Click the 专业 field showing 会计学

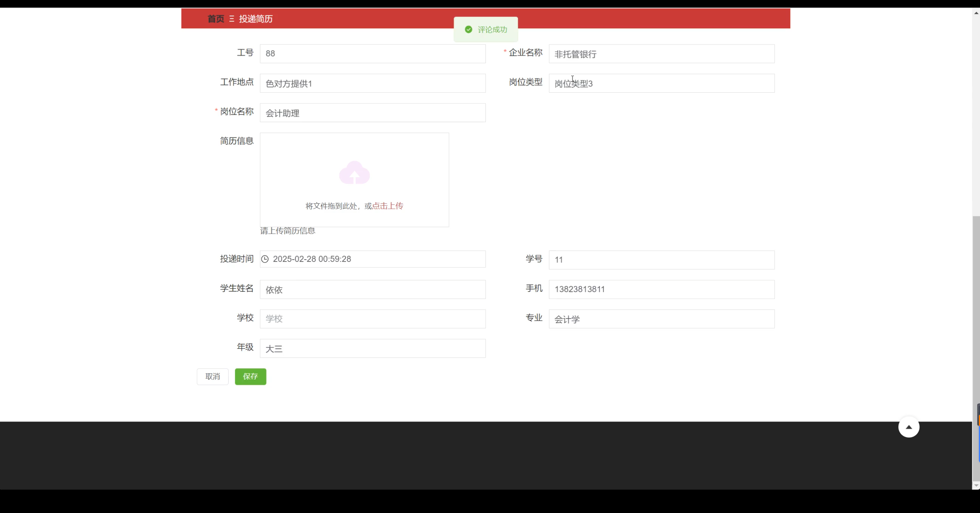661,319
